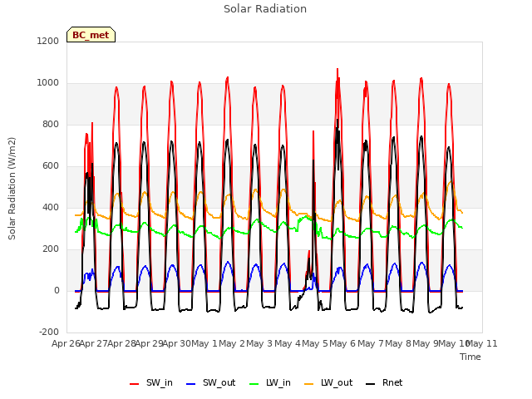
Task: Click the May 11 x-axis tick label
Action: tap(482, 343)
